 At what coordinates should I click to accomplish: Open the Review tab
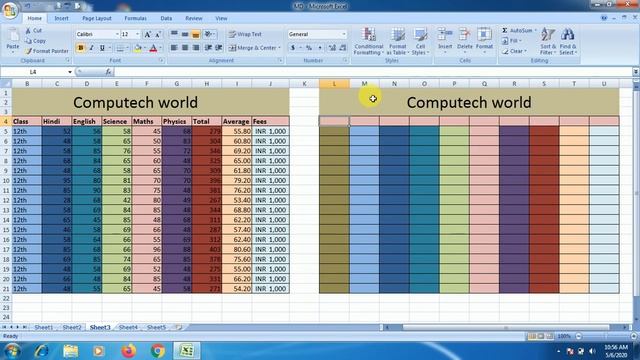click(194, 18)
